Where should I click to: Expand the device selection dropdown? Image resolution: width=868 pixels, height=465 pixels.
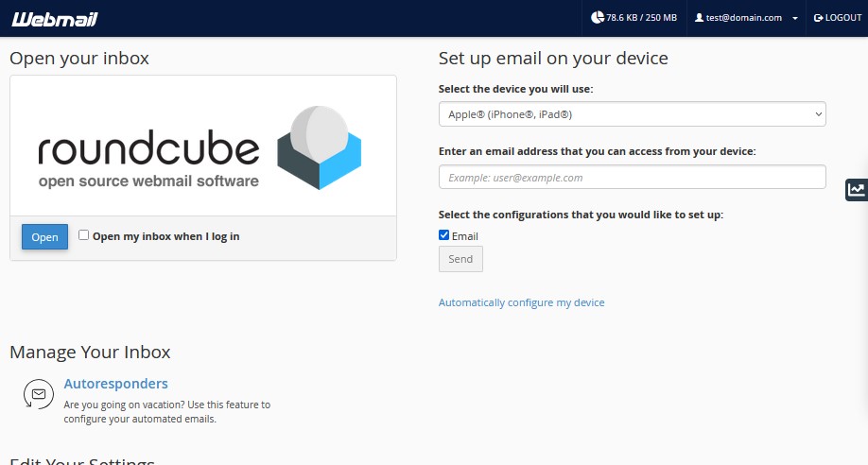click(x=632, y=114)
